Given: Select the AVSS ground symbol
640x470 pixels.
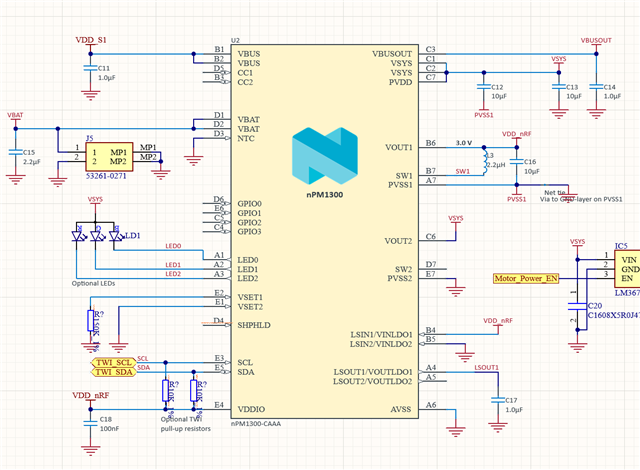Looking at the screenshot, I should tap(456, 432).
